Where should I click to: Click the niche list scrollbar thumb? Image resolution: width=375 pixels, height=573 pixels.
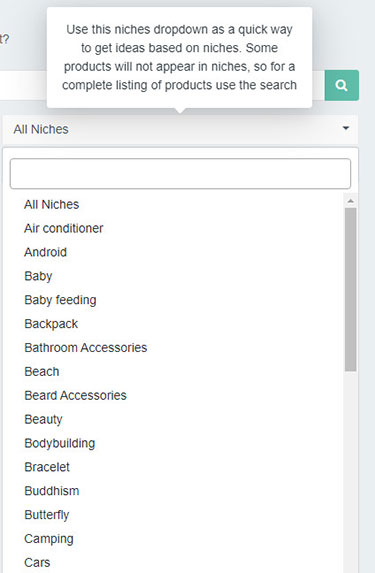point(351,290)
